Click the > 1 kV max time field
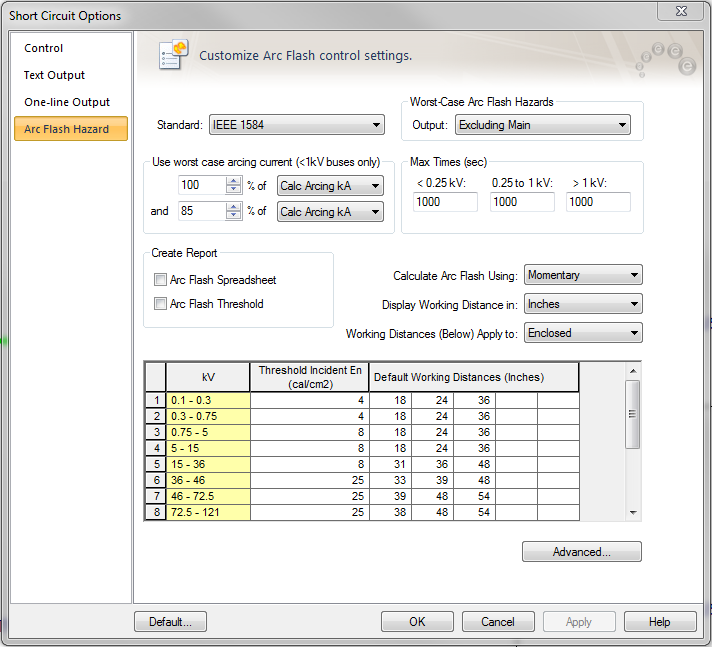712x647 pixels. coord(598,202)
